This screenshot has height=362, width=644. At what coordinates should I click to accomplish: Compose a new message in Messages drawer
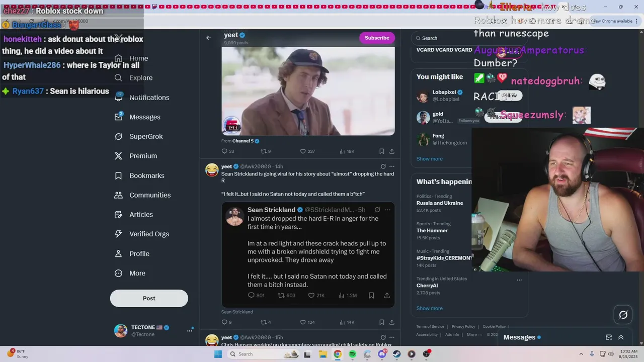(x=609, y=337)
